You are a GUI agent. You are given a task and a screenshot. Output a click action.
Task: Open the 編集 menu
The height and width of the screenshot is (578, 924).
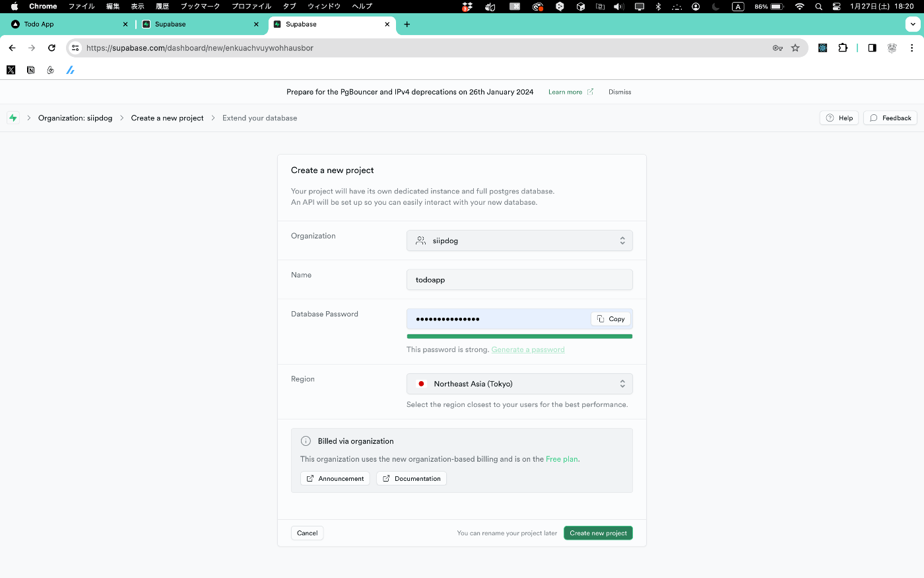tap(113, 6)
